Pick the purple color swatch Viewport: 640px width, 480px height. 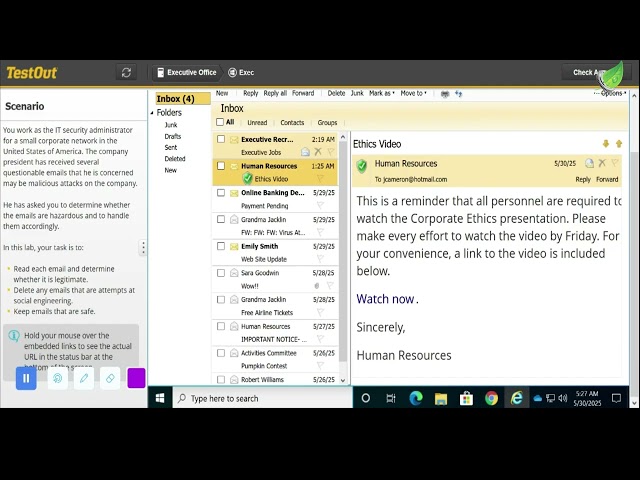(x=136, y=378)
